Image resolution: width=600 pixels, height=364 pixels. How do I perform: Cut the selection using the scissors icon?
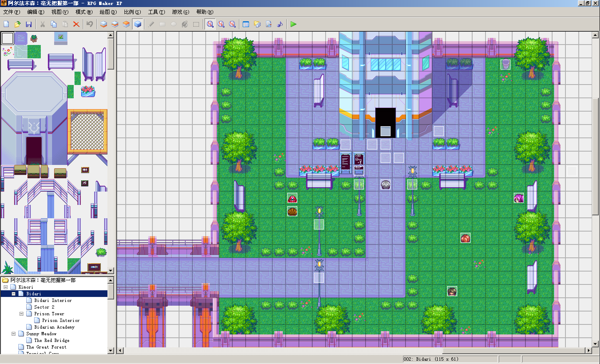42,24
